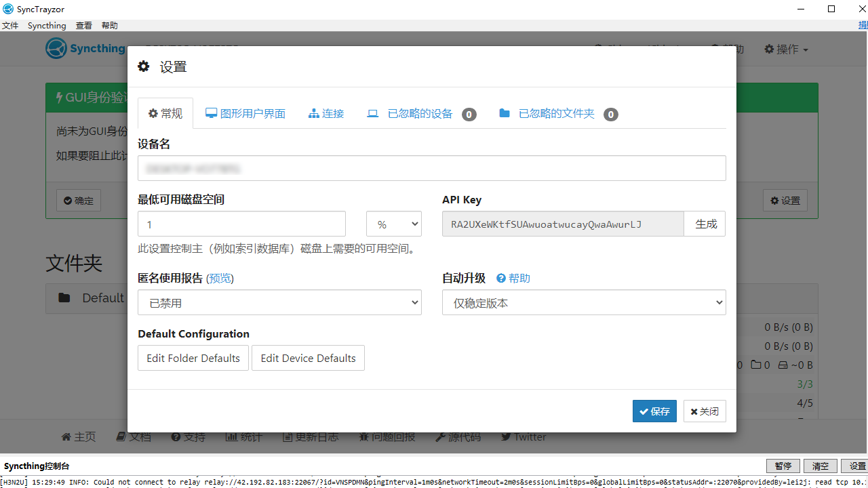Click the 保存 button
This screenshot has width=868, height=488.
(654, 411)
